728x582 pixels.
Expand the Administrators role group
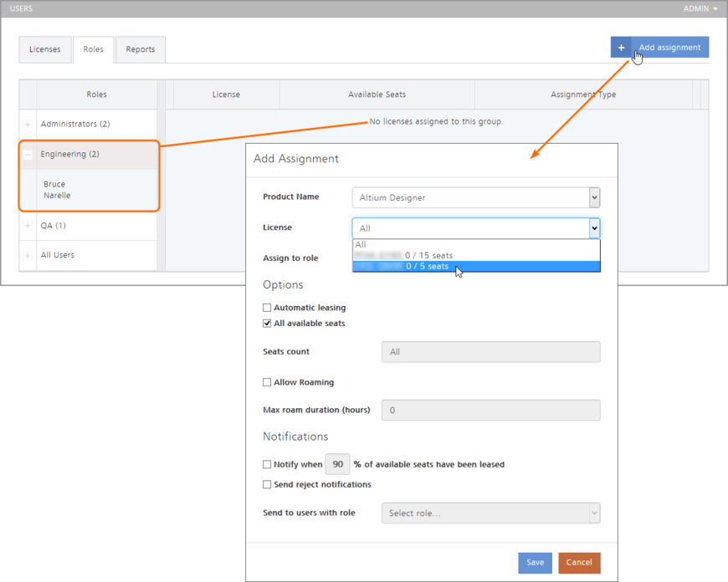[28, 125]
